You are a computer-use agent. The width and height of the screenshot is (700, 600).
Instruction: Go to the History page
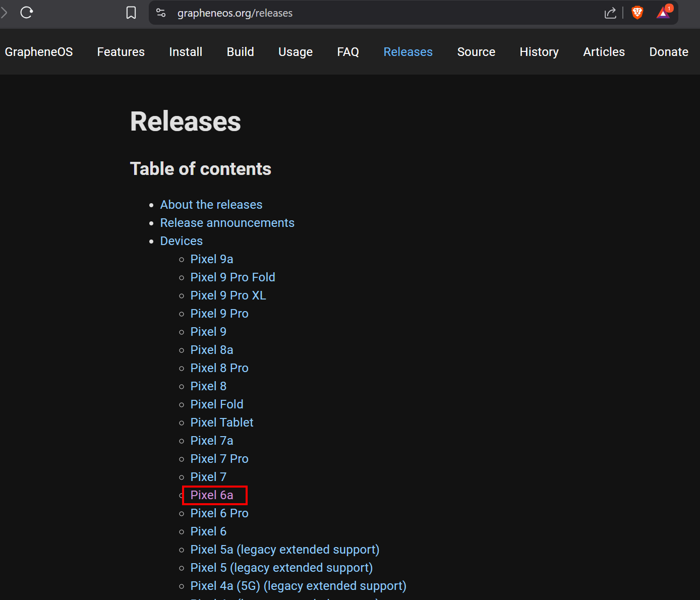[539, 52]
